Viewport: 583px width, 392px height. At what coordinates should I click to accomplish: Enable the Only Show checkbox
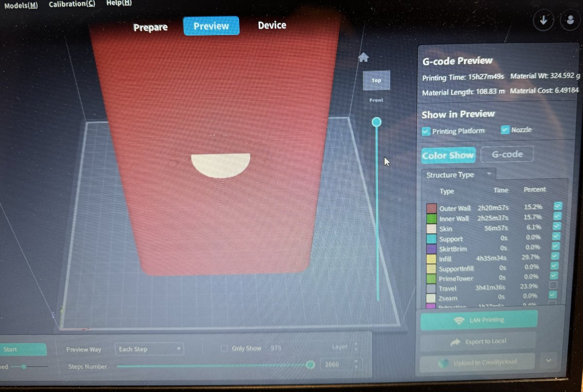coord(224,348)
